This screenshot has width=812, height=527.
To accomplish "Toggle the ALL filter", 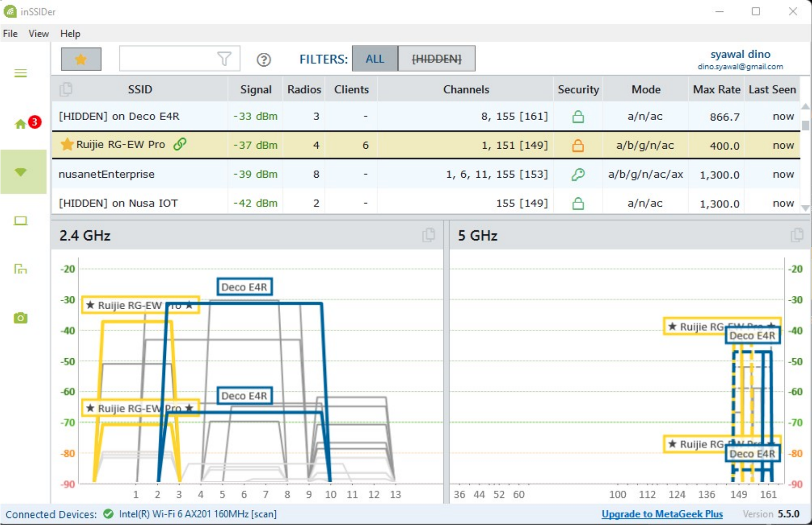I will 375,59.
